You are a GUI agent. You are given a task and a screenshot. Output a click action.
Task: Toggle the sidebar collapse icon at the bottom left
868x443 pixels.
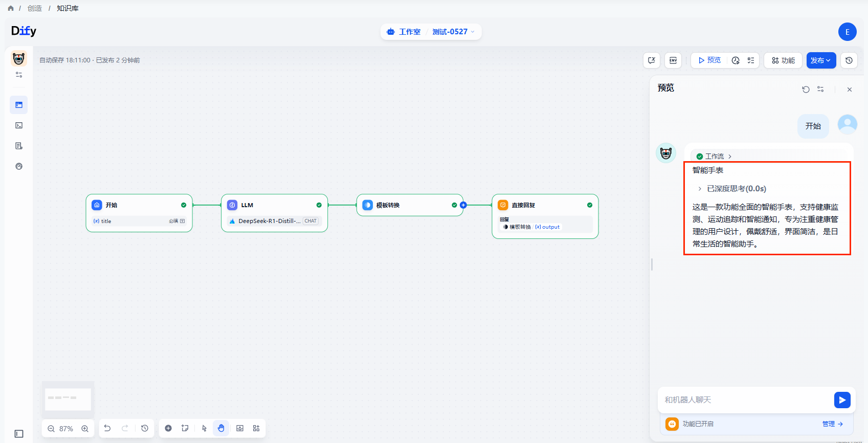pos(19,434)
